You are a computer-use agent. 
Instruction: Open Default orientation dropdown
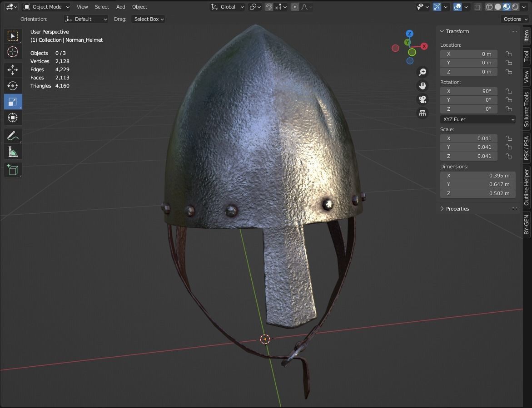[x=86, y=19]
